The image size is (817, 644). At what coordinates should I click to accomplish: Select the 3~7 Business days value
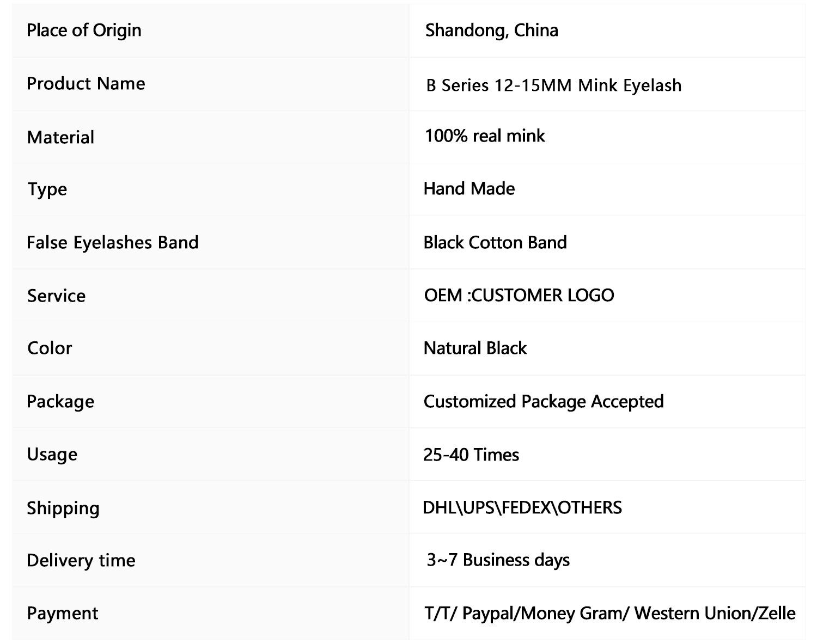498,560
